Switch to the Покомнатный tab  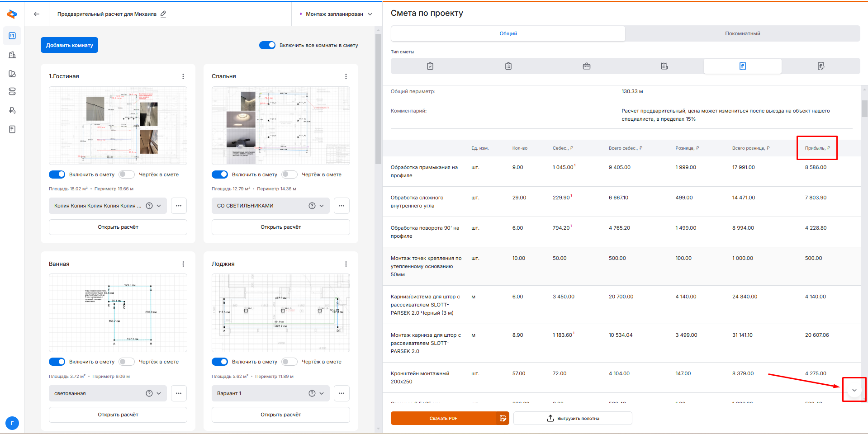(742, 33)
